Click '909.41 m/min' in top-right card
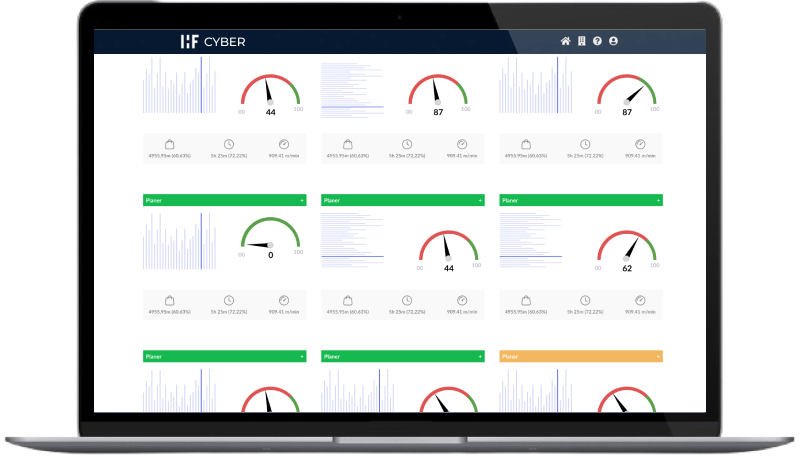 pos(640,156)
